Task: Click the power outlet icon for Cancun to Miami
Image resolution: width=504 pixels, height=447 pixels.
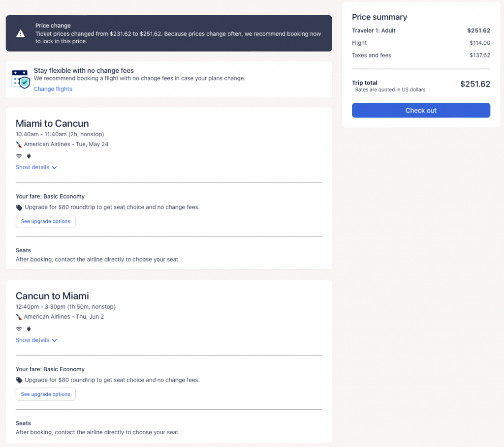Action: pyautogui.click(x=29, y=328)
